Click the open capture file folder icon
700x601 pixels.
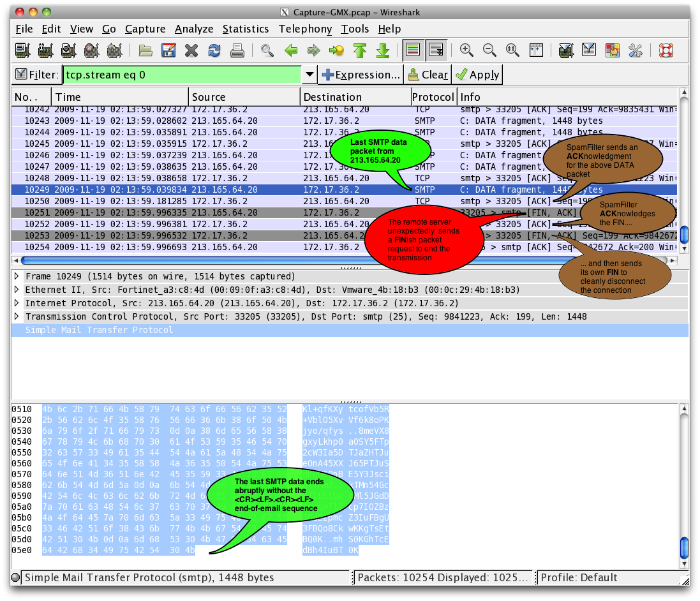[145, 50]
